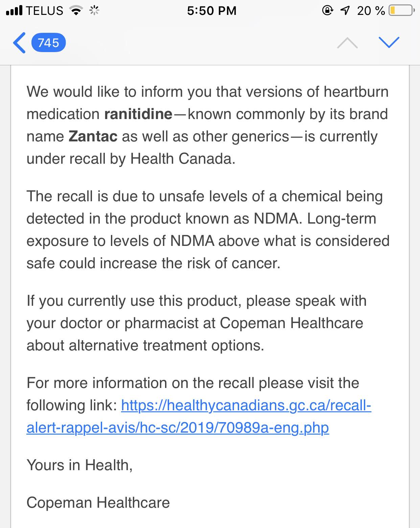Tap the 20 % battery percentage text

click(371, 11)
